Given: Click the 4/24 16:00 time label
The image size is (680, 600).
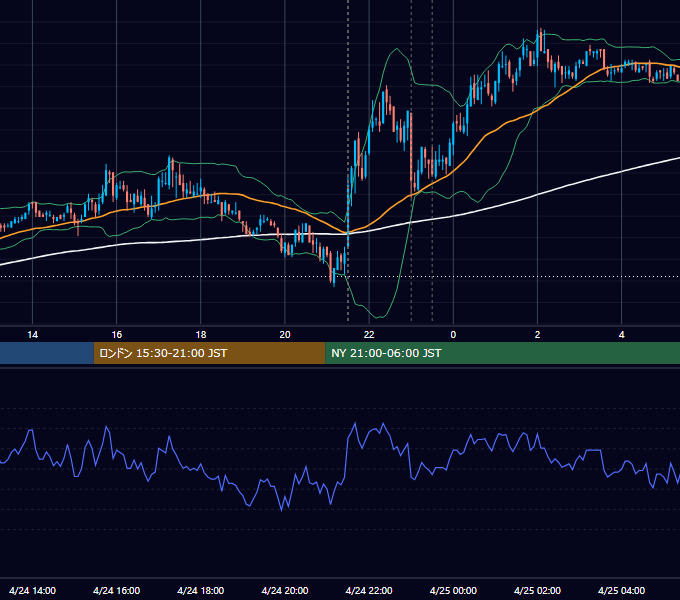Looking at the screenshot, I should [116, 590].
